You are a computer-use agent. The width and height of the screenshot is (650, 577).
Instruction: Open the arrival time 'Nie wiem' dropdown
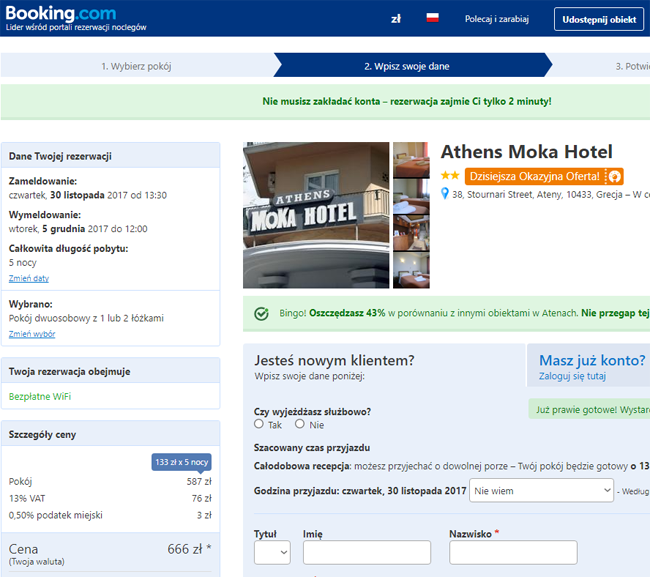tap(541, 491)
